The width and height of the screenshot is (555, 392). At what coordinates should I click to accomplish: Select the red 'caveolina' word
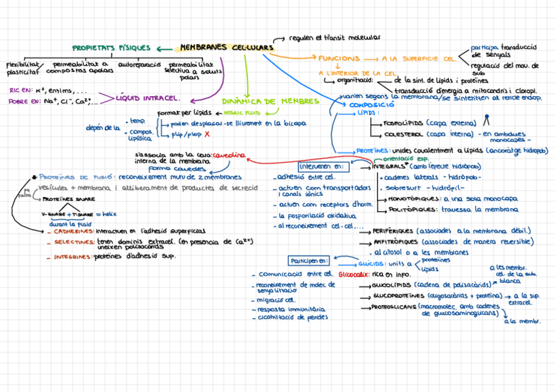click(x=229, y=155)
